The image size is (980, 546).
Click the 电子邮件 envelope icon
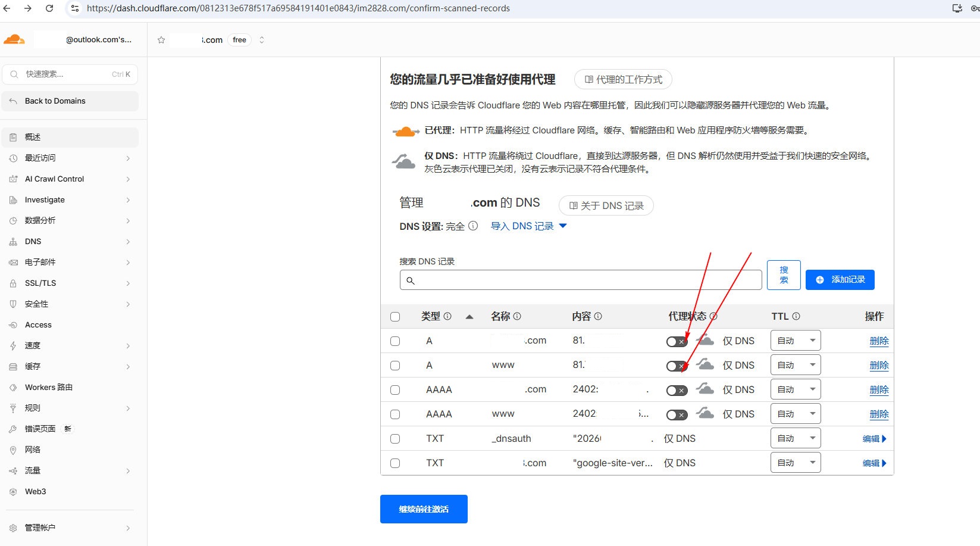tap(13, 262)
